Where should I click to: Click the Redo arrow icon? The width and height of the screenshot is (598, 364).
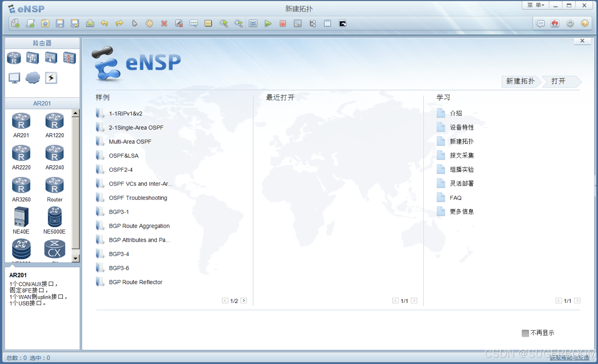pyautogui.click(x=119, y=23)
